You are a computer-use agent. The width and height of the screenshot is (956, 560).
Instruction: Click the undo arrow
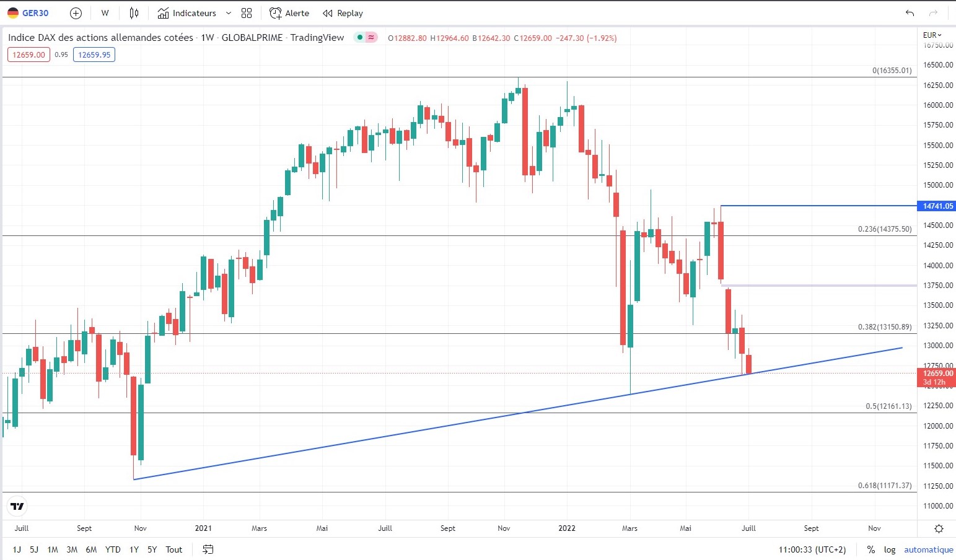(x=910, y=13)
